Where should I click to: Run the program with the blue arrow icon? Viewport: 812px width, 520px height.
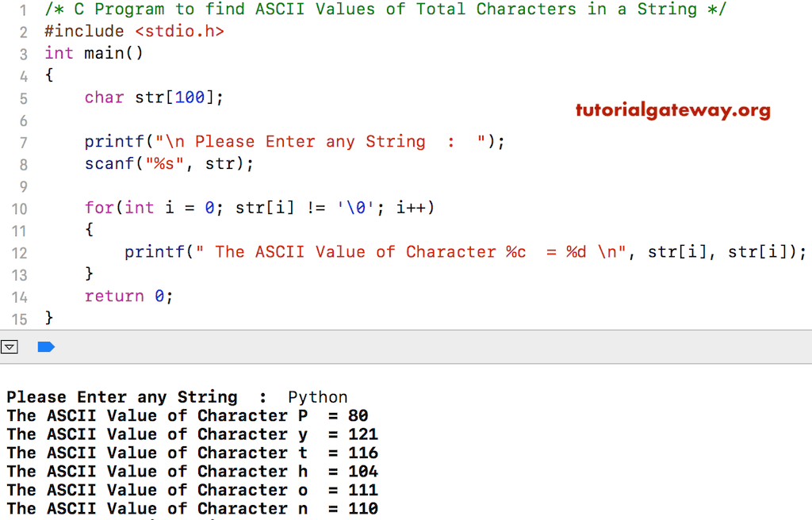pos(46,346)
